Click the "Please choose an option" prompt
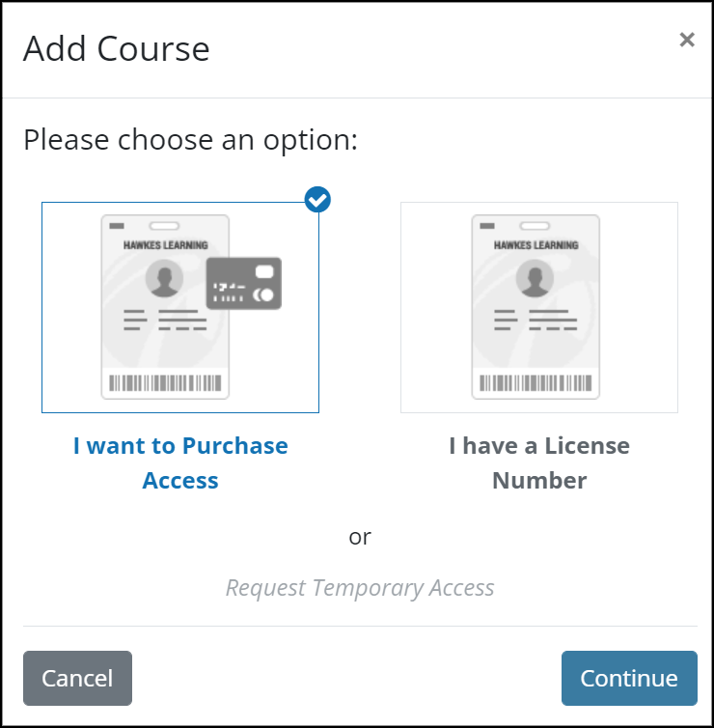Image resolution: width=714 pixels, height=728 pixels. [190, 140]
